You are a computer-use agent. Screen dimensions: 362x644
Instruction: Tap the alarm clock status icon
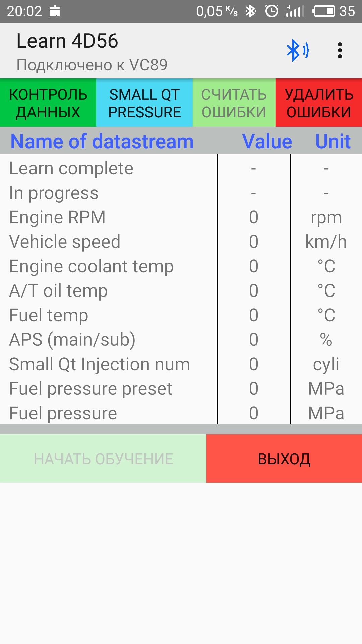click(271, 11)
